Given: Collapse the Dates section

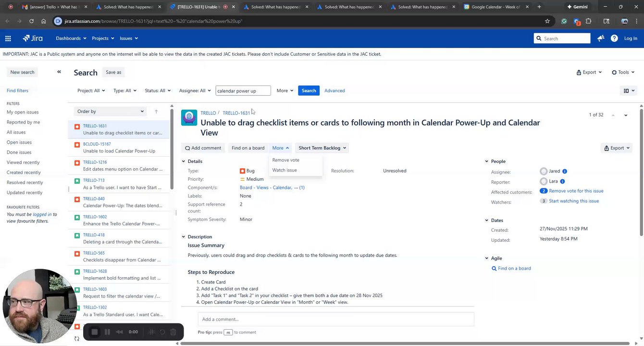Looking at the screenshot, I should (486, 221).
